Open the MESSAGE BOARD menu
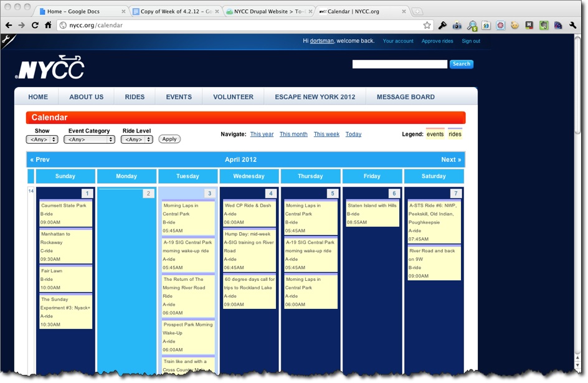Image resolution: width=588 pixels, height=383 pixels. (405, 97)
